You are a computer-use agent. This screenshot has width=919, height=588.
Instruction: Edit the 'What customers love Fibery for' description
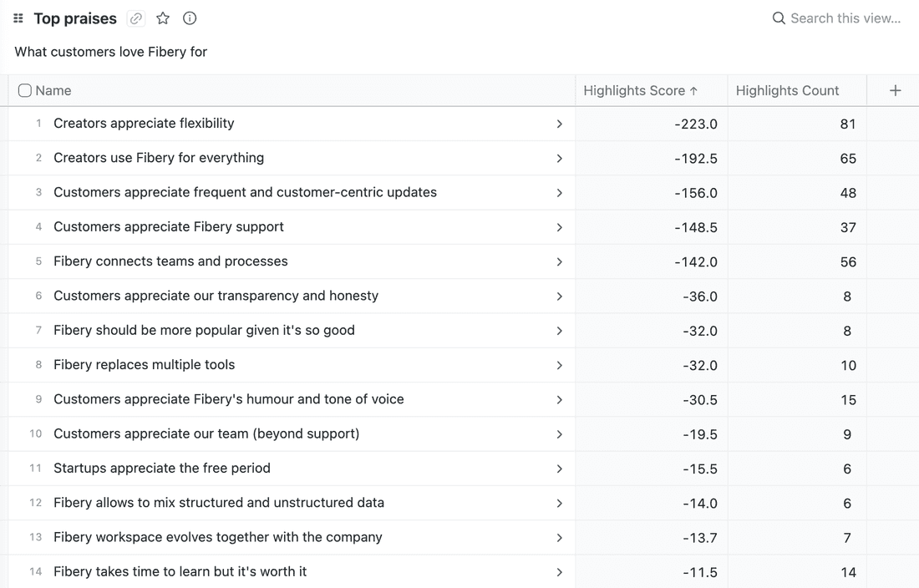(111, 52)
